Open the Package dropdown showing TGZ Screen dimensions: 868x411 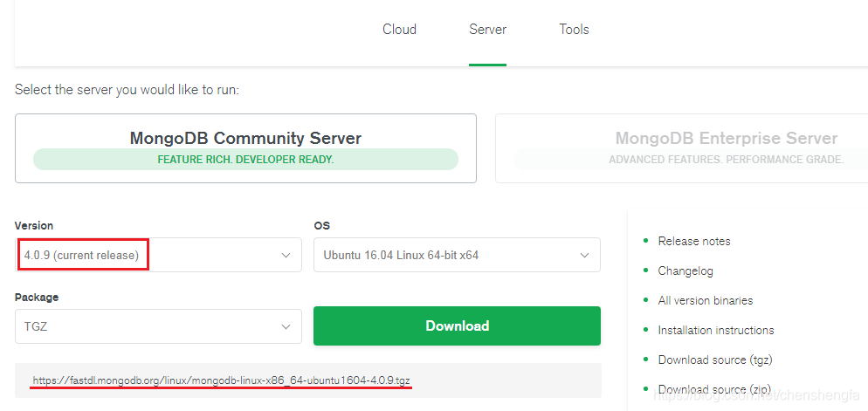158,326
